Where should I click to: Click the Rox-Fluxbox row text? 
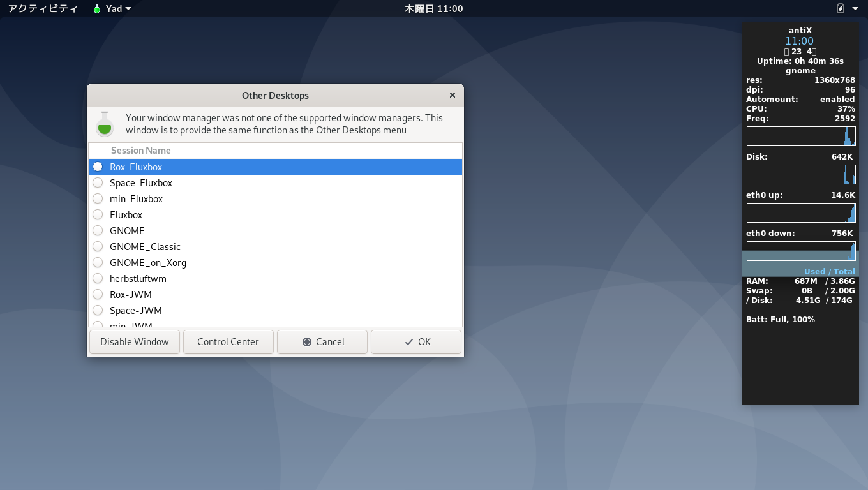click(136, 167)
